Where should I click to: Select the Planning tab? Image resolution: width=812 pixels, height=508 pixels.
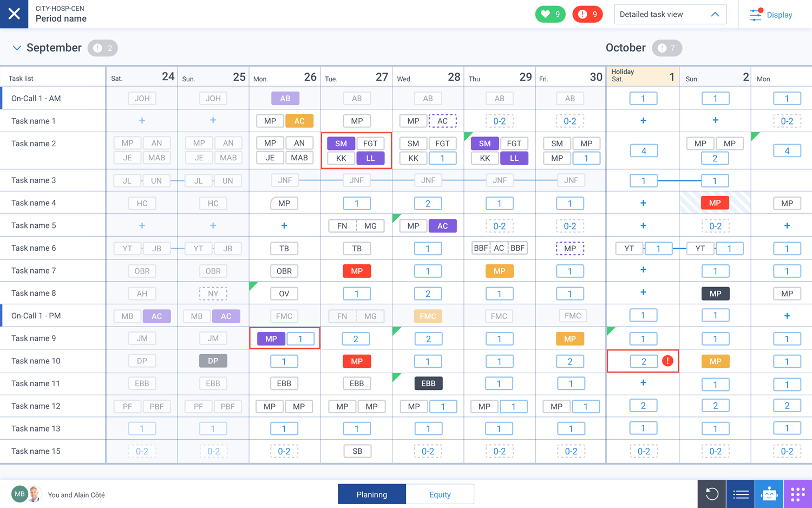click(x=371, y=494)
